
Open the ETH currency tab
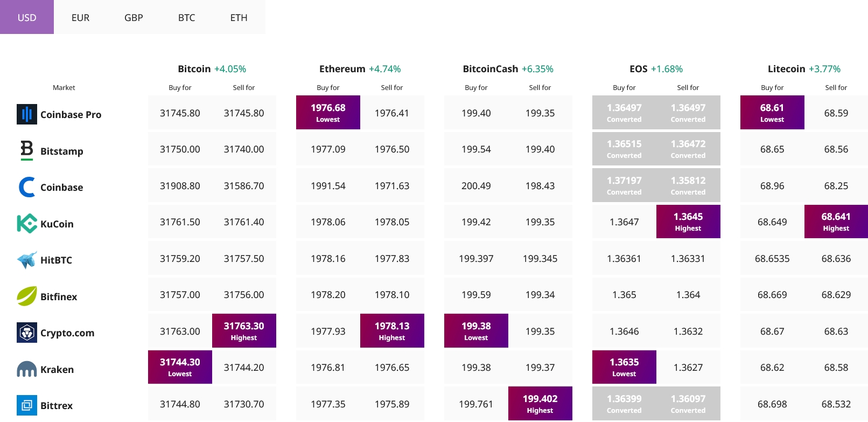pyautogui.click(x=239, y=17)
